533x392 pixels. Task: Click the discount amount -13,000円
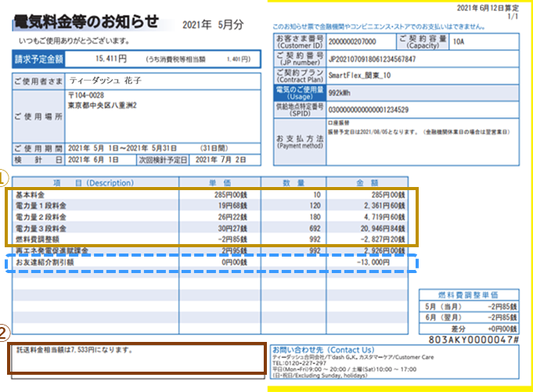[x=373, y=262]
